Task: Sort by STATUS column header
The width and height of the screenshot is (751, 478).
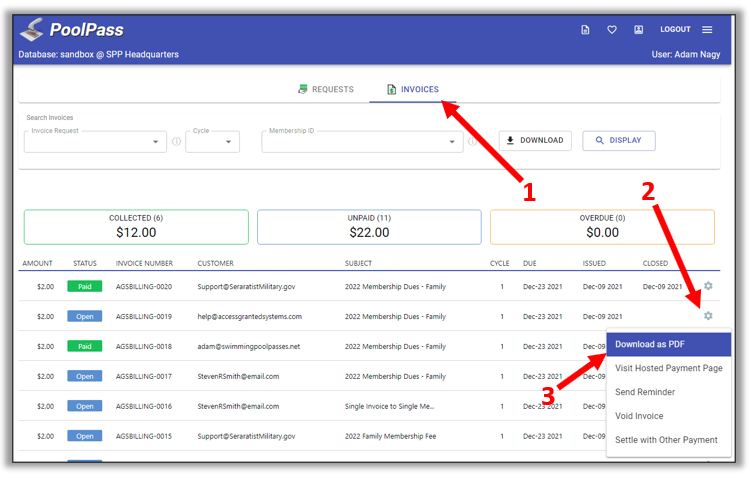Action: click(85, 264)
